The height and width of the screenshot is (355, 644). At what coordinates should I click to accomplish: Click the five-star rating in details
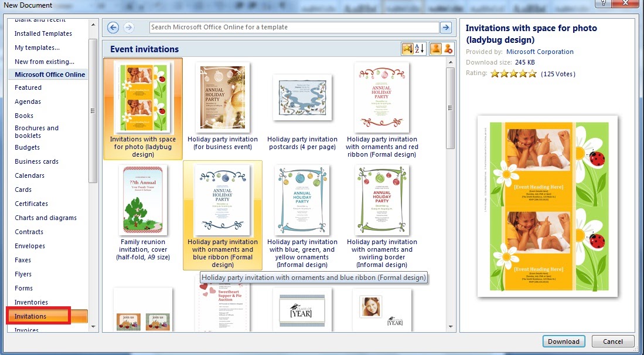(513, 73)
